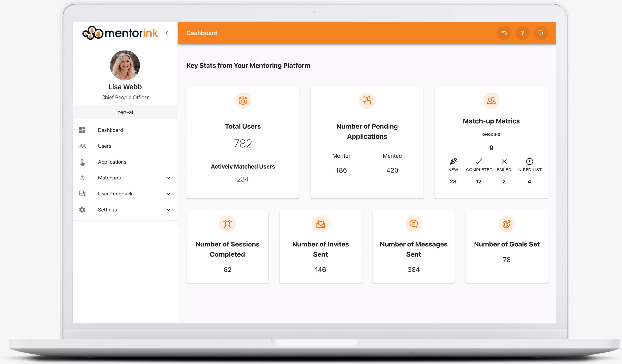This screenshot has width=622, height=364.
Task: Click the Match-up Metrics people icon
Action: click(x=491, y=101)
